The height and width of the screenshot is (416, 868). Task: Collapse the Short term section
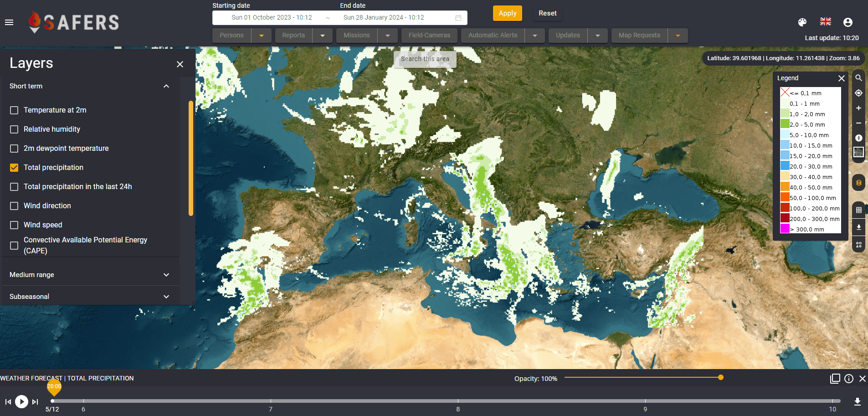click(166, 86)
